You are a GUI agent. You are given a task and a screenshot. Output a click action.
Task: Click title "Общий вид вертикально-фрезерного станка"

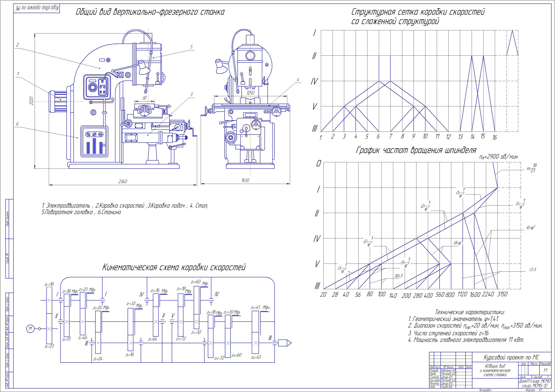(x=150, y=12)
